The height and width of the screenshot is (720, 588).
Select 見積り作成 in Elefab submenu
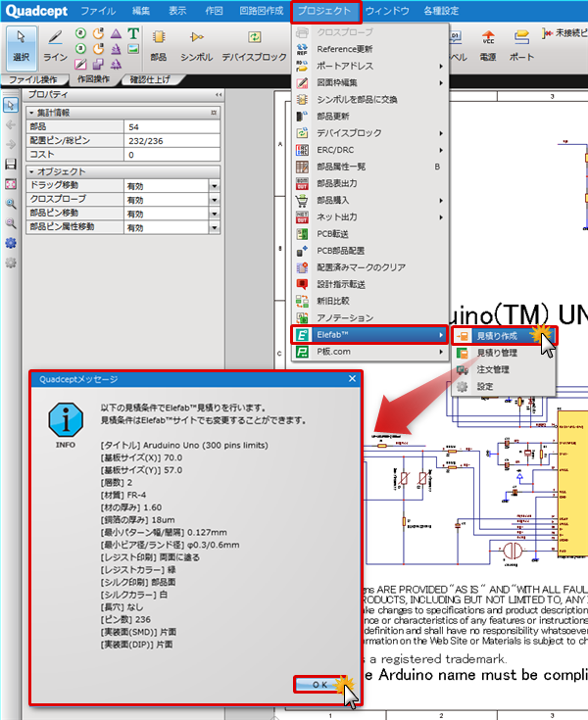[x=504, y=336]
